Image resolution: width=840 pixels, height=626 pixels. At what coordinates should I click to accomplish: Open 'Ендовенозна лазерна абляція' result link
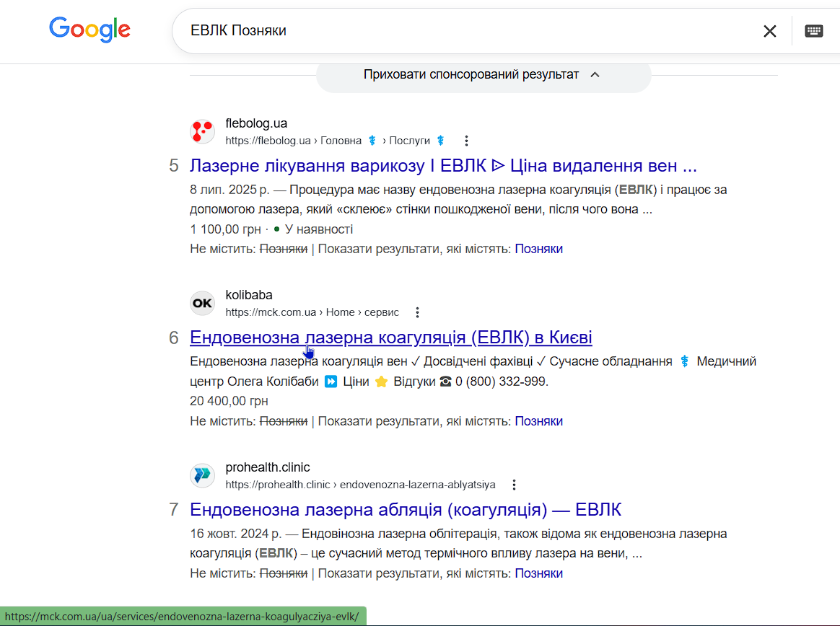tap(405, 510)
